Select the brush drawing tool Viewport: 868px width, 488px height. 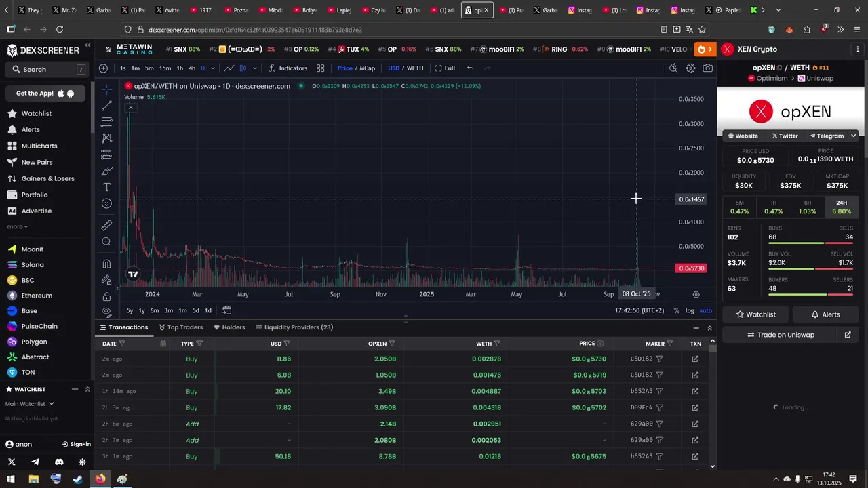106,171
